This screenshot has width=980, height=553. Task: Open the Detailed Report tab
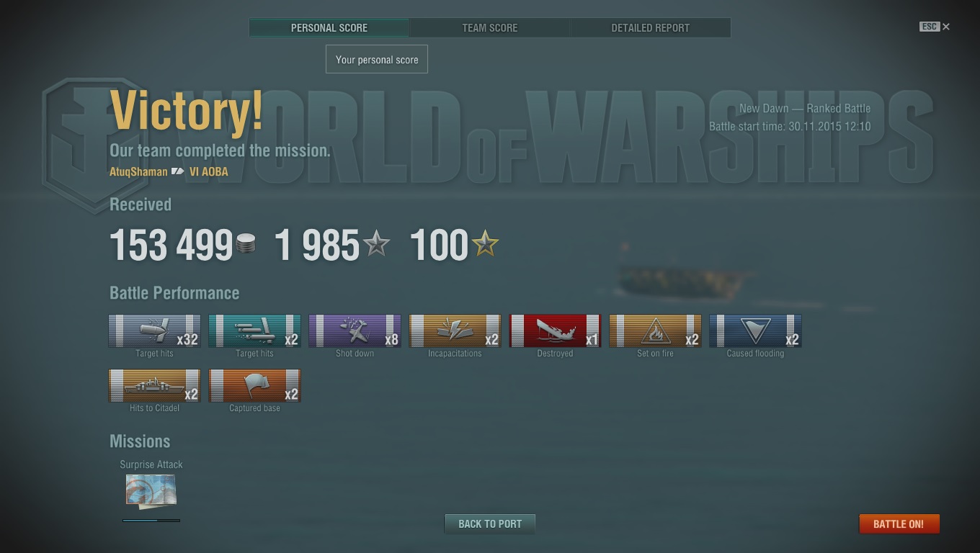pos(651,28)
